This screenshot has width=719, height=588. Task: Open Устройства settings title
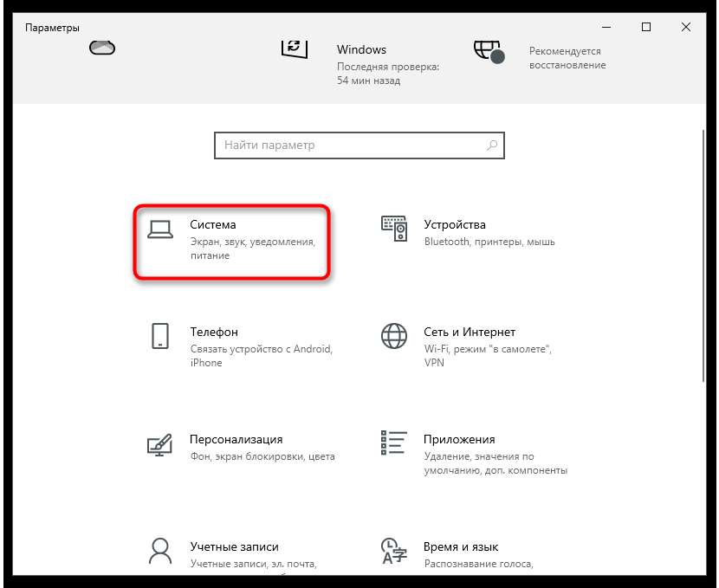point(455,224)
